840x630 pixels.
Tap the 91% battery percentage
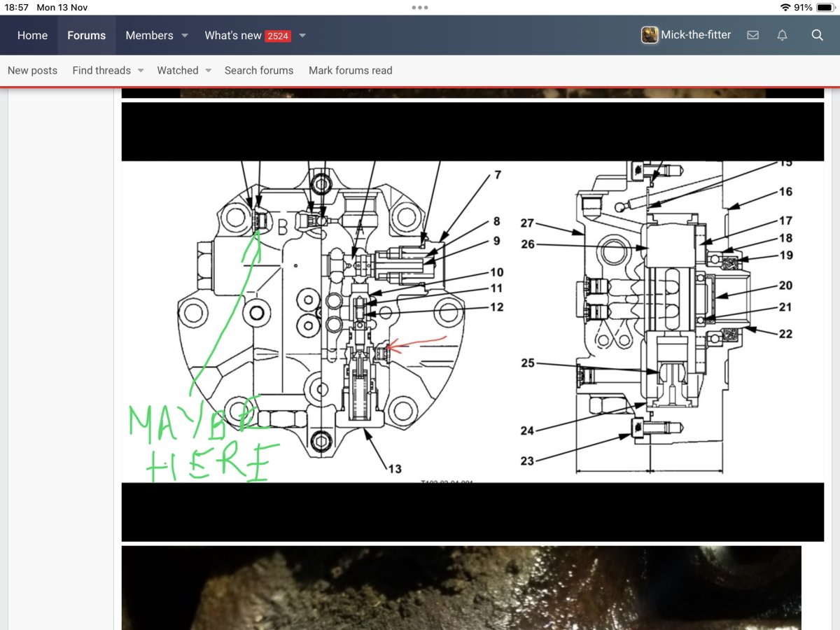point(804,7)
